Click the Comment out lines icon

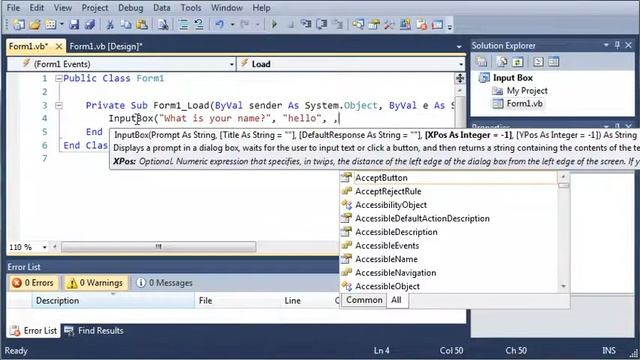pos(183,24)
